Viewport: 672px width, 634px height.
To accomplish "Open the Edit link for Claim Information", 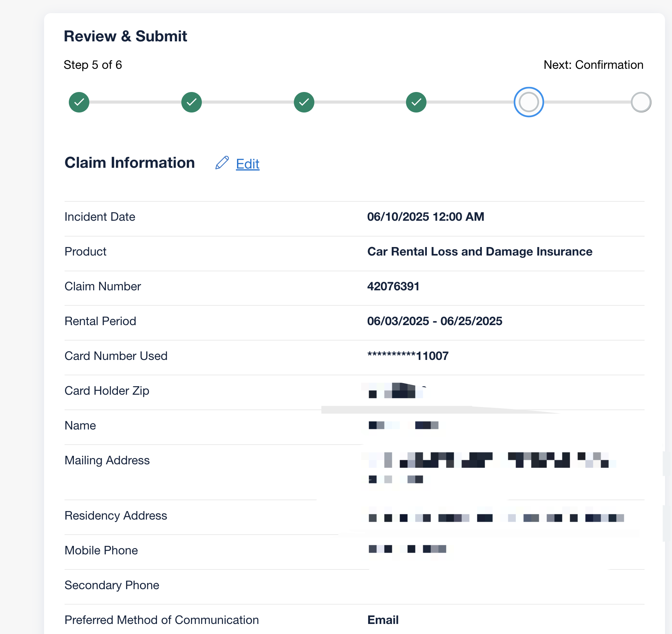I will click(x=247, y=164).
